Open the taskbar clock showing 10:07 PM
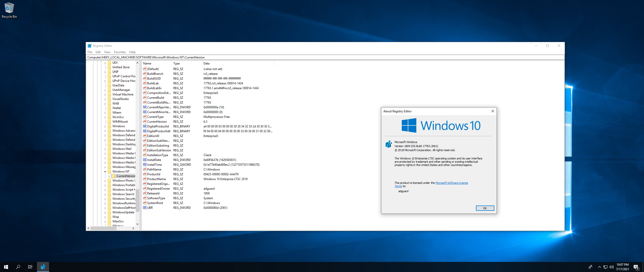 click(622, 267)
